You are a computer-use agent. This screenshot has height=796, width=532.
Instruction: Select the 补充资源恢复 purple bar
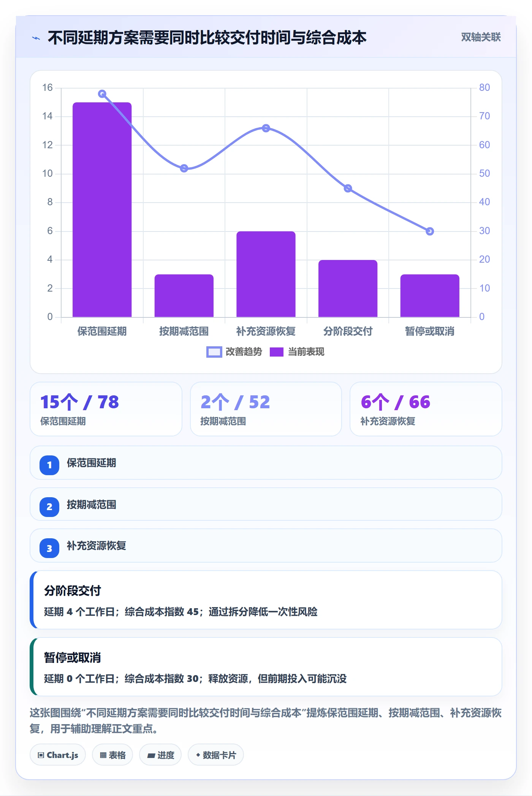tap(266, 274)
